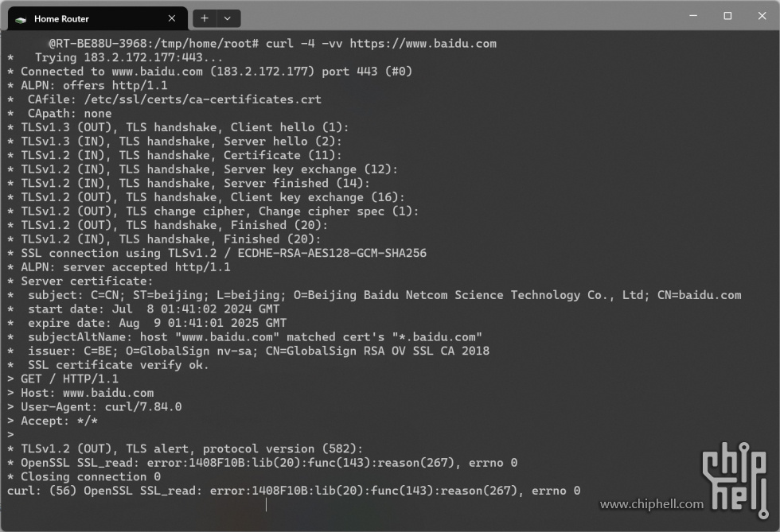
Task: Place cursor at terminal text cursor line
Action: click(266, 505)
